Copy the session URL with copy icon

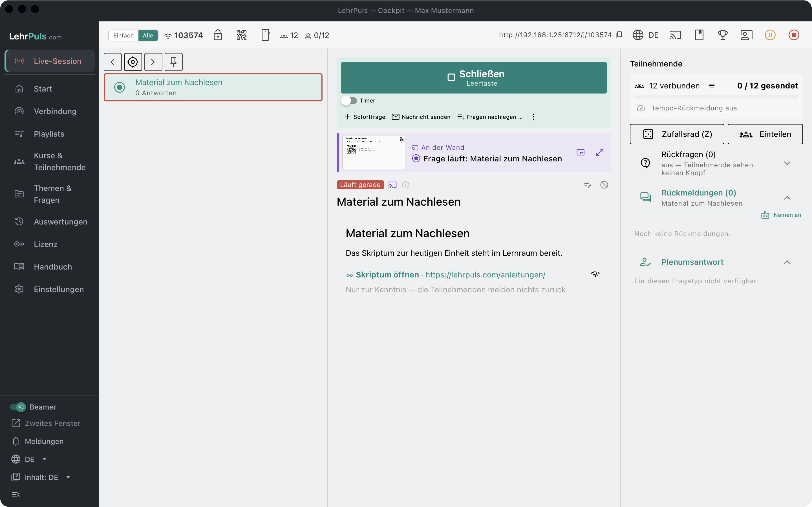pos(619,35)
